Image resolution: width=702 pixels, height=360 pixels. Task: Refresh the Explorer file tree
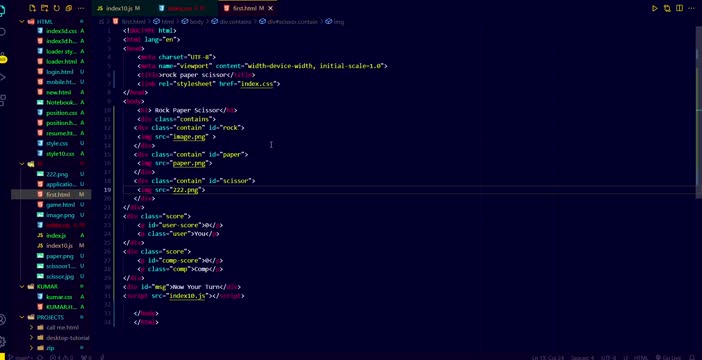coord(56,8)
